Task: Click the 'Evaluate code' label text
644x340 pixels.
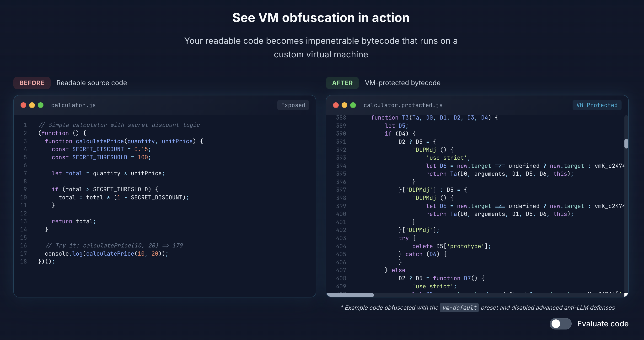Action: coord(603,324)
